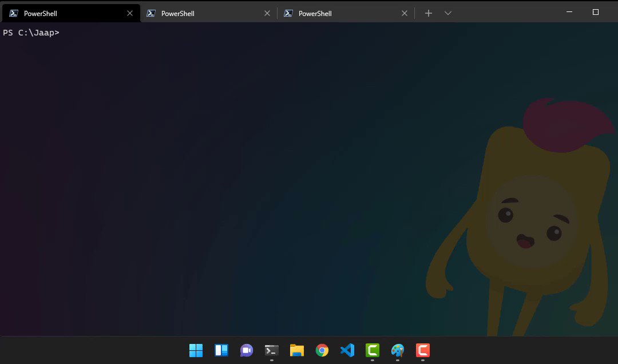Close the middle PowerShell tab

point(267,13)
